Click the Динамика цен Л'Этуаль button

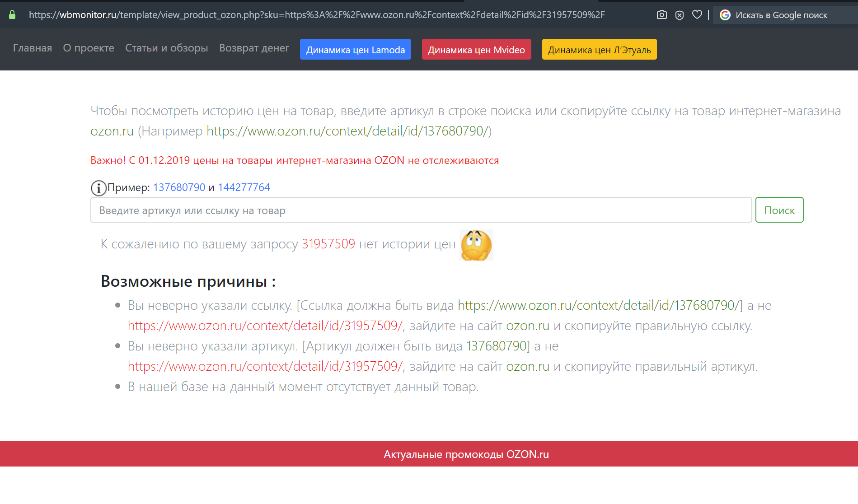(x=599, y=49)
